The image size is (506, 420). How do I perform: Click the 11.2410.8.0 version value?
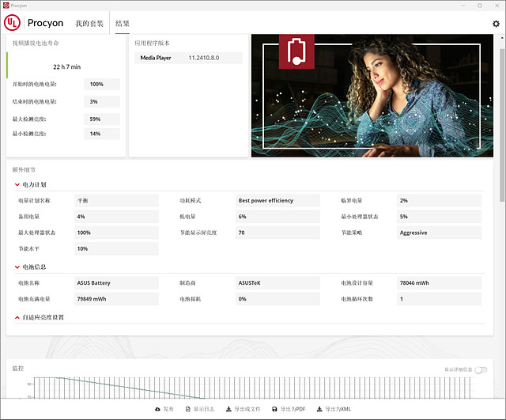204,58
